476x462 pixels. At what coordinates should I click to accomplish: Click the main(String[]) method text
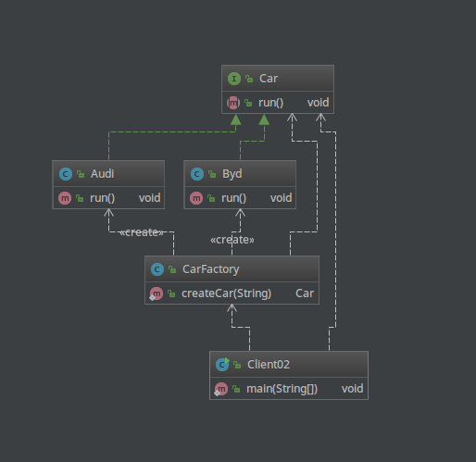pos(282,389)
